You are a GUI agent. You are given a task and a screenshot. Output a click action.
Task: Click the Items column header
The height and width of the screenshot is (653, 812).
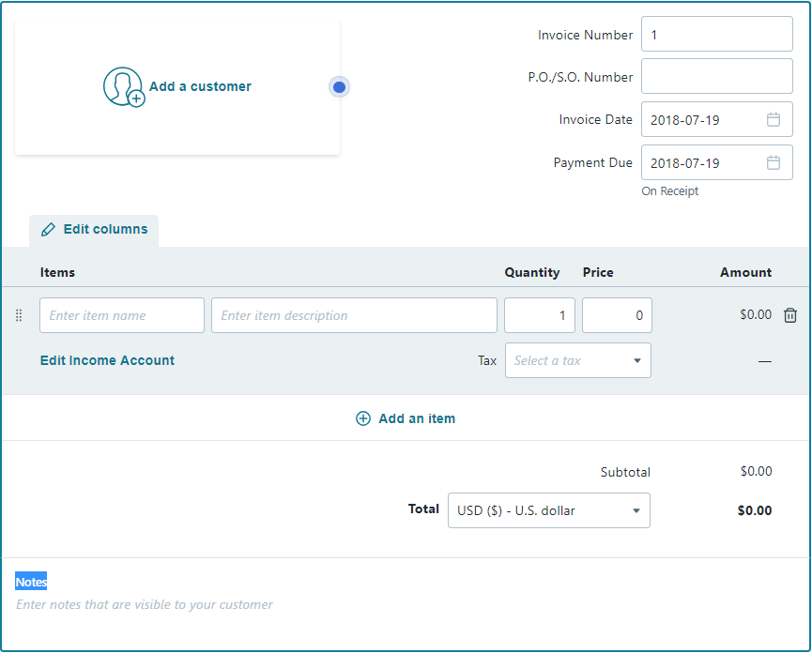tap(57, 273)
